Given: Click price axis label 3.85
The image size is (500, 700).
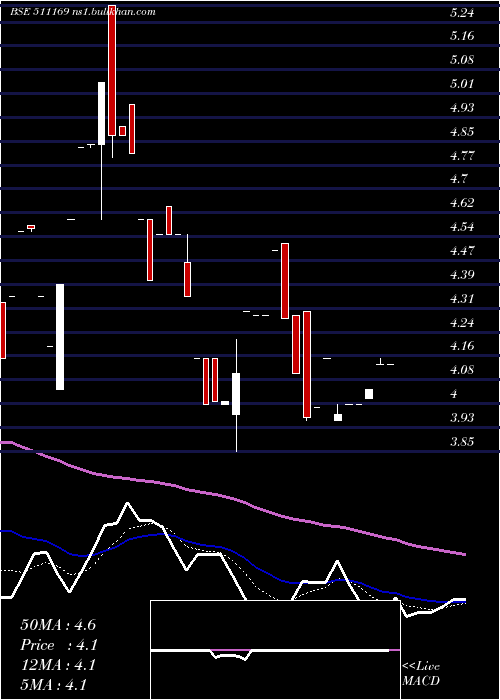Looking at the screenshot, I should click(x=462, y=442).
